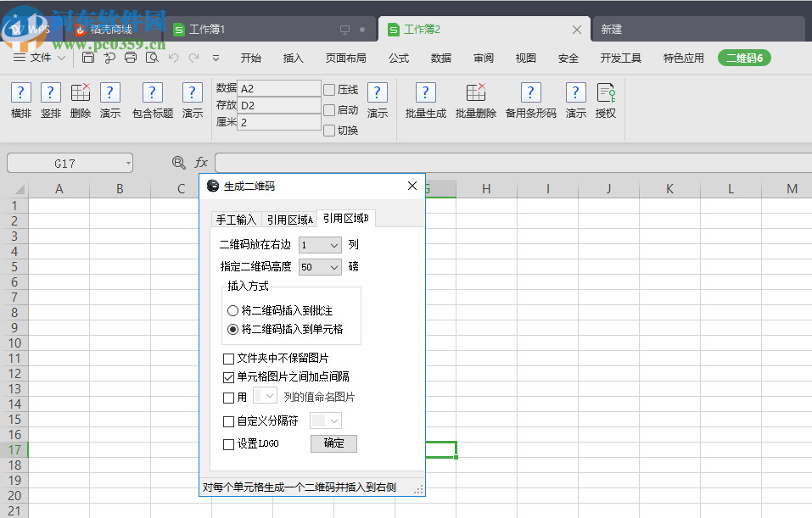Click the 包含标题 icon

(x=151, y=100)
